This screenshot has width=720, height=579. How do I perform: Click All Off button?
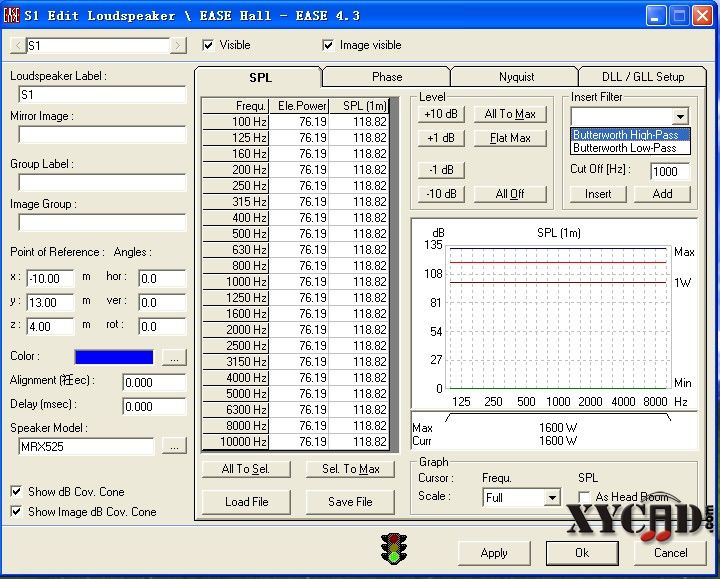tap(510, 194)
